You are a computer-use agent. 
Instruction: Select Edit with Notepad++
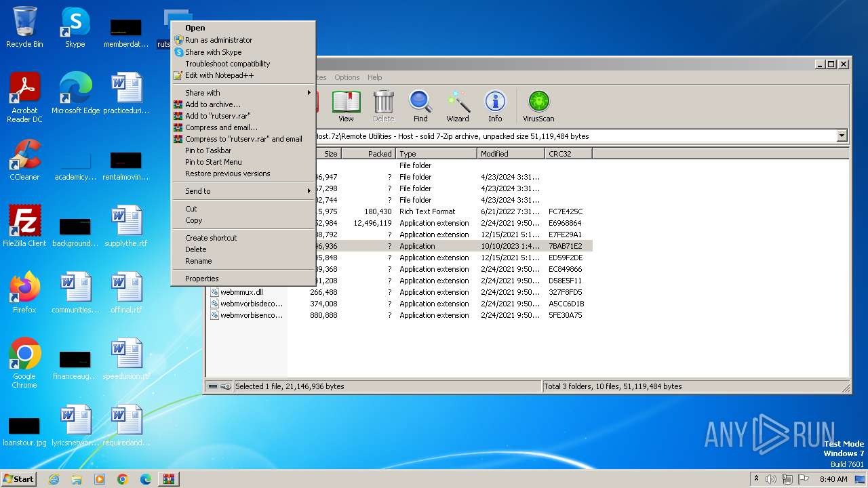coord(243,75)
